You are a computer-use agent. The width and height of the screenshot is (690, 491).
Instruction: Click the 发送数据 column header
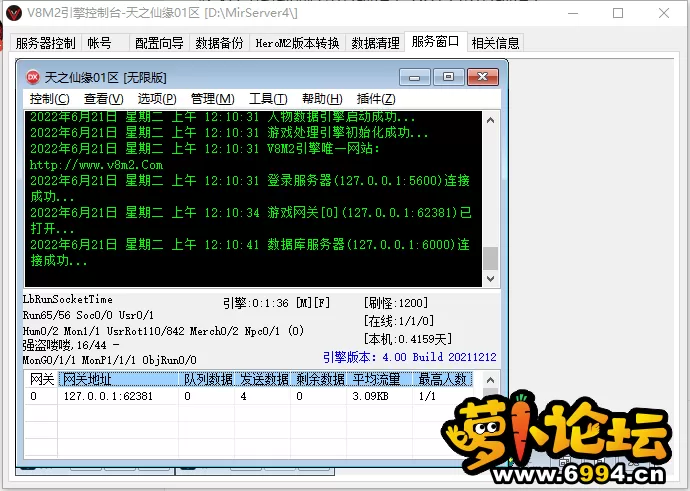click(x=263, y=379)
